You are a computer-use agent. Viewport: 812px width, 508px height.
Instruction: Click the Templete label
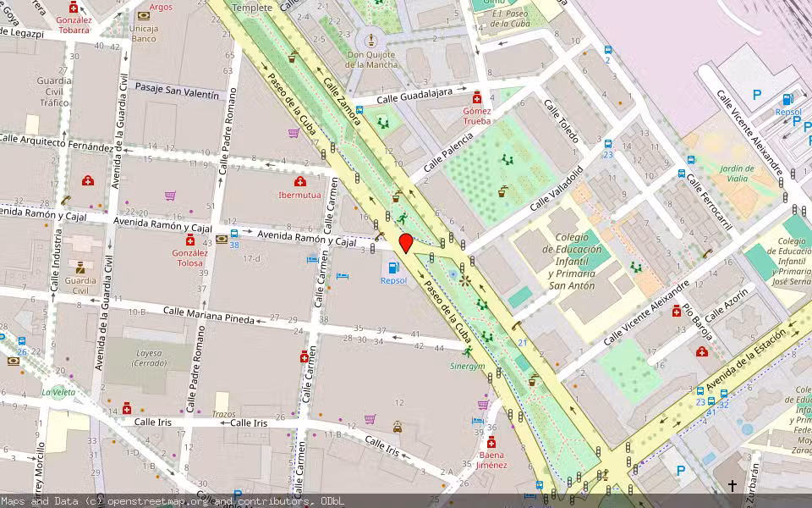click(x=252, y=8)
